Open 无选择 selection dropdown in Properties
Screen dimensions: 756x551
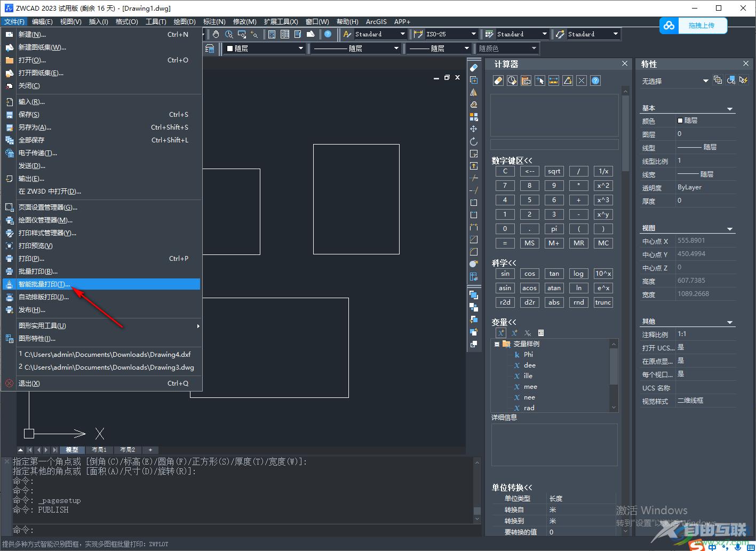point(705,81)
